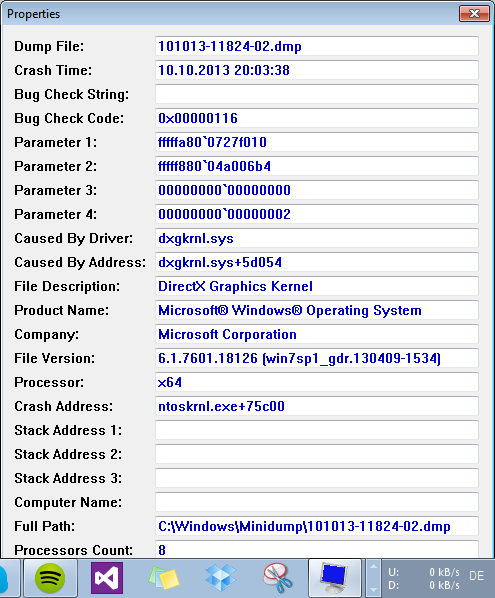Click the empty Stack Address 3 field
The image size is (495, 598).
pos(317,479)
